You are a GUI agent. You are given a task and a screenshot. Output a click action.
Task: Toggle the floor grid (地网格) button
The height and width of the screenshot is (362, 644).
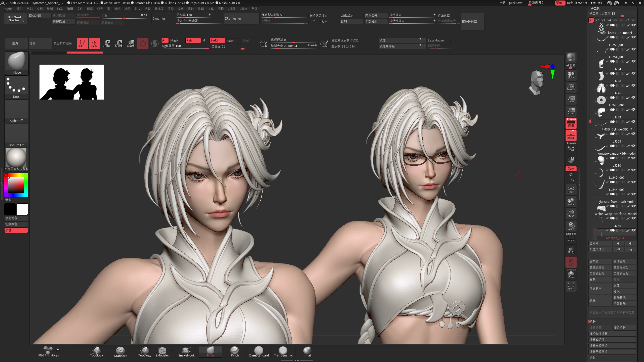pyautogui.click(x=571, y=135)
